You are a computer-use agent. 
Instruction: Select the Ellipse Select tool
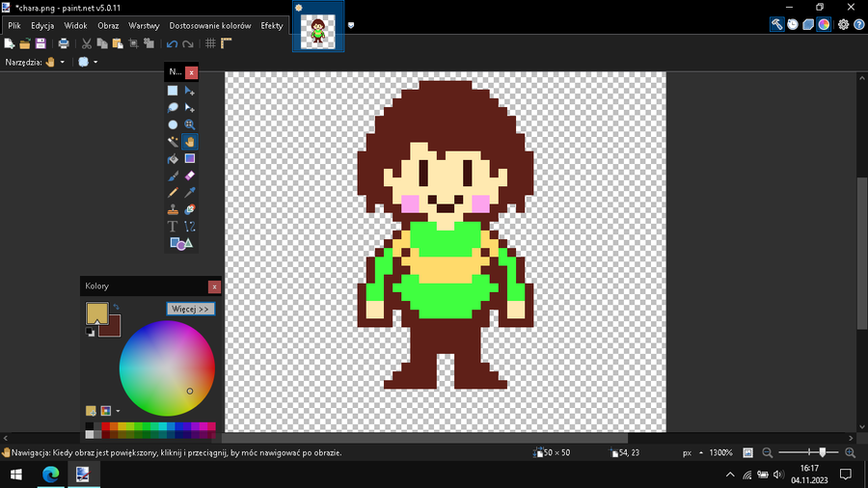pos(173,125)
